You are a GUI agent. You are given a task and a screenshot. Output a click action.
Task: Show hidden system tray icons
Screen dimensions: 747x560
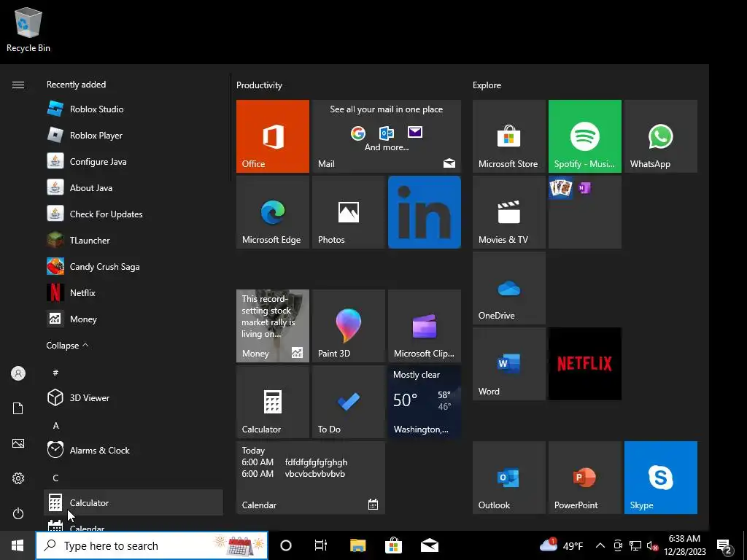pos(600,545)
